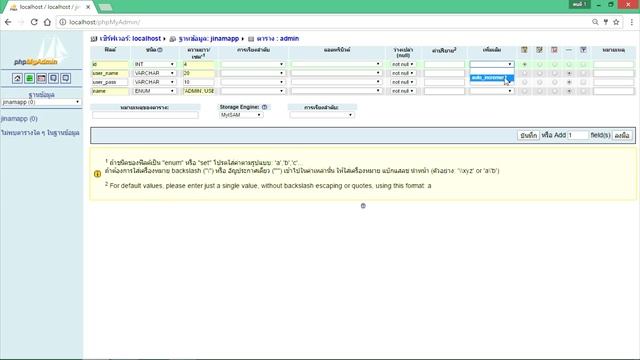This screenshot has width=640, height=360.
Task: Select none radio for name row
Action: point(569,91)
